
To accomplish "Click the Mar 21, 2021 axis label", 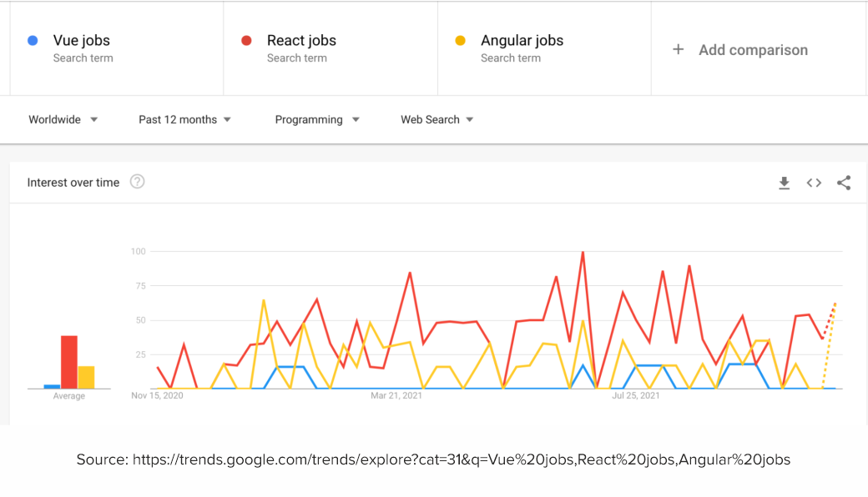I will pos(396,396).
